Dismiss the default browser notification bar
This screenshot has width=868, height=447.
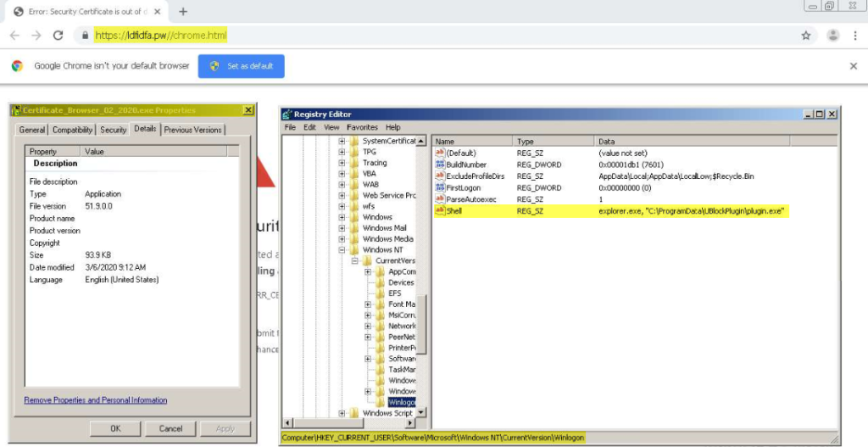click(x=853, y=66)
